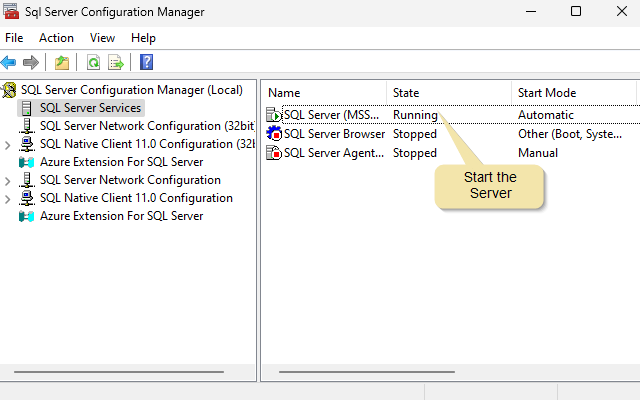Click the app icon in title bar
The image size is (640, 400).
coord(11,11)
